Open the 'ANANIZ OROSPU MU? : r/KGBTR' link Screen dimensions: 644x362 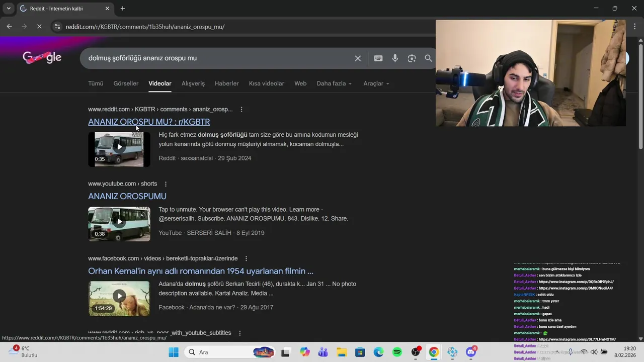tap(149, 122)
